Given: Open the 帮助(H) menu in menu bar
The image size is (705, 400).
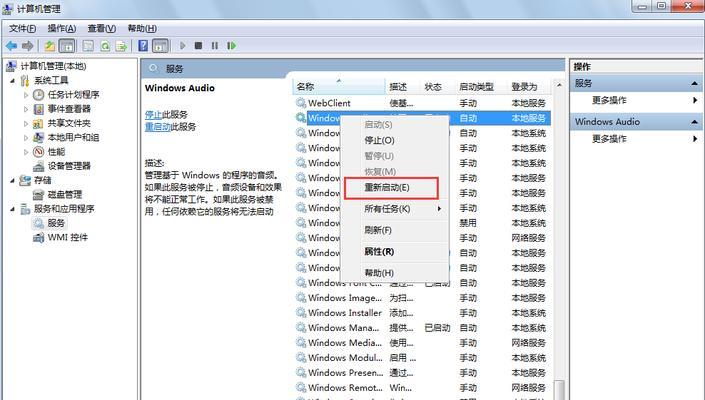Looking at the screenshot, I should (x=142, y=28).
